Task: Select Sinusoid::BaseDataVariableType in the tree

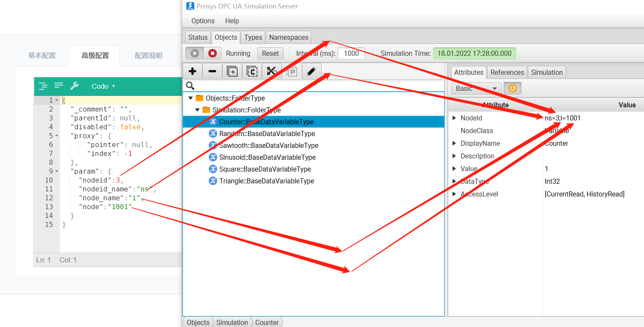Action: point(267,157)
